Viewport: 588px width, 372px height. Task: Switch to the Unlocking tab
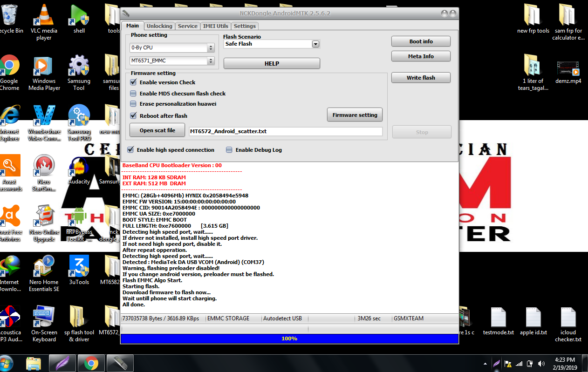(159, 26)
